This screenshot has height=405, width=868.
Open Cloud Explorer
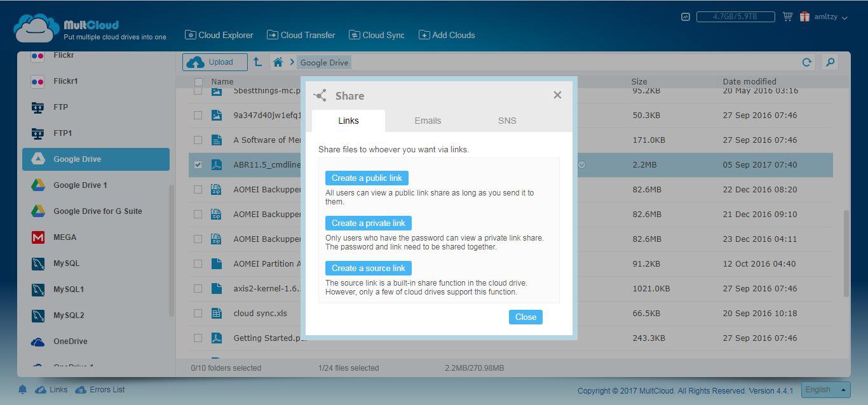pos(219,35)
